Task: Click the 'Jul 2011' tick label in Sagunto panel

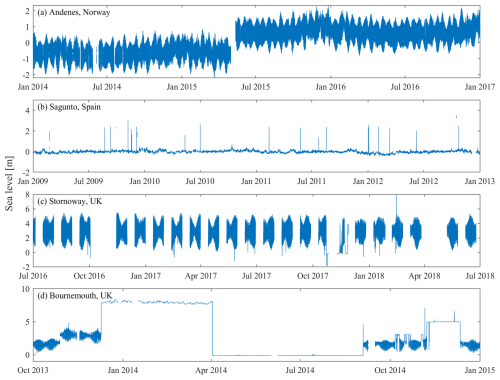Action: click(x=312, y=181)
